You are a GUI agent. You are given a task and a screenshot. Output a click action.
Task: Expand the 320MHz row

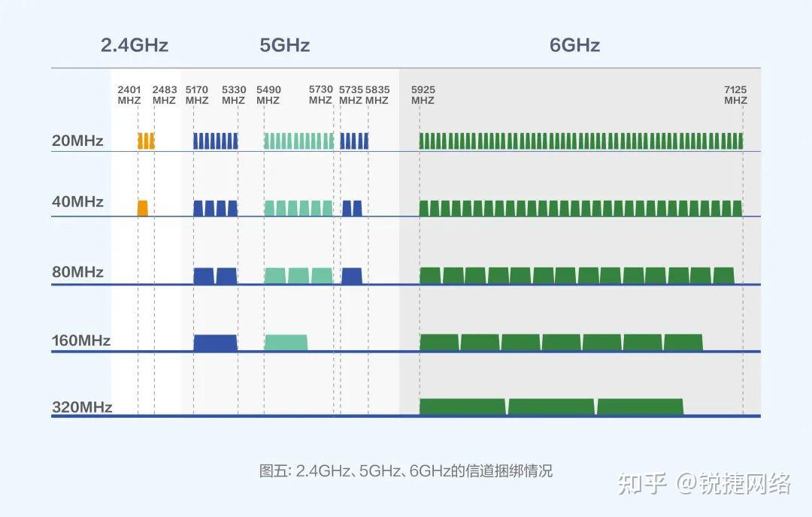pos(77,407)
